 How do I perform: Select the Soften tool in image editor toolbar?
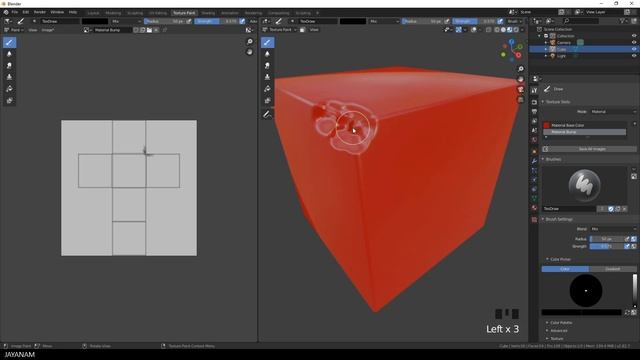coord(9,54)
